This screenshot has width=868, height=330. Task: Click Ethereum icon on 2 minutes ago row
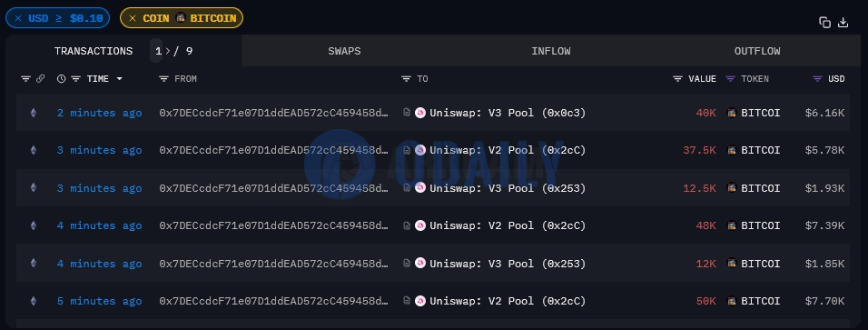coord(34,113)
